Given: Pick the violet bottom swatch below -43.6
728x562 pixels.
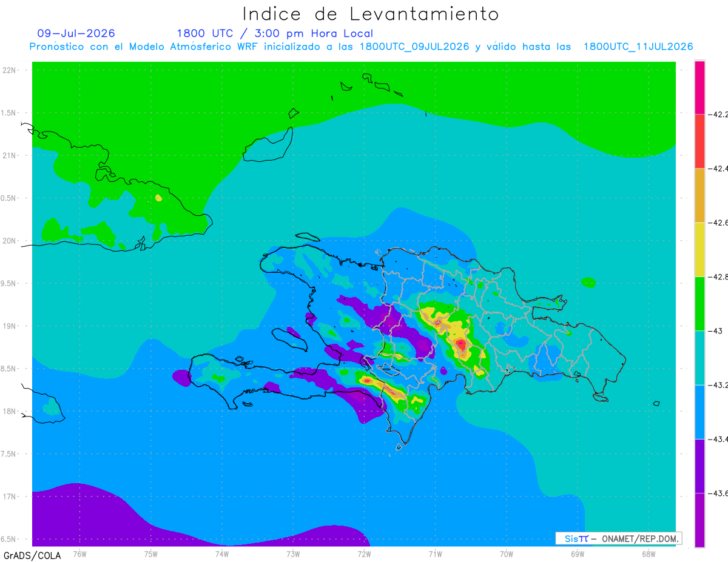Looking at the screenshot, I should (x=699, y=520).
